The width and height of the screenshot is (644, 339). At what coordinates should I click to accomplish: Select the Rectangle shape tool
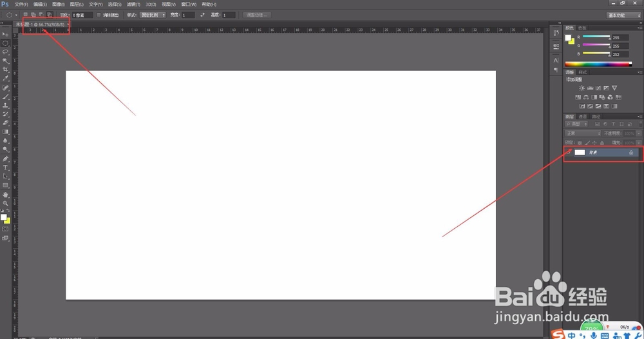click(x=5, y=186)
